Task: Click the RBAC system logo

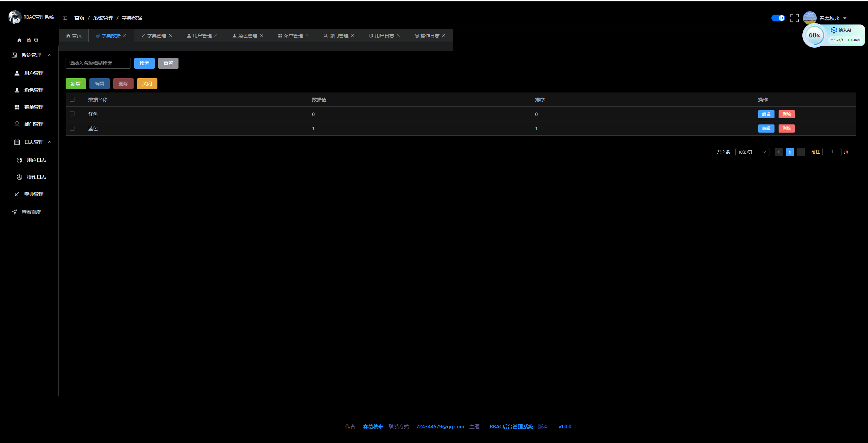Action: [15, 17]
